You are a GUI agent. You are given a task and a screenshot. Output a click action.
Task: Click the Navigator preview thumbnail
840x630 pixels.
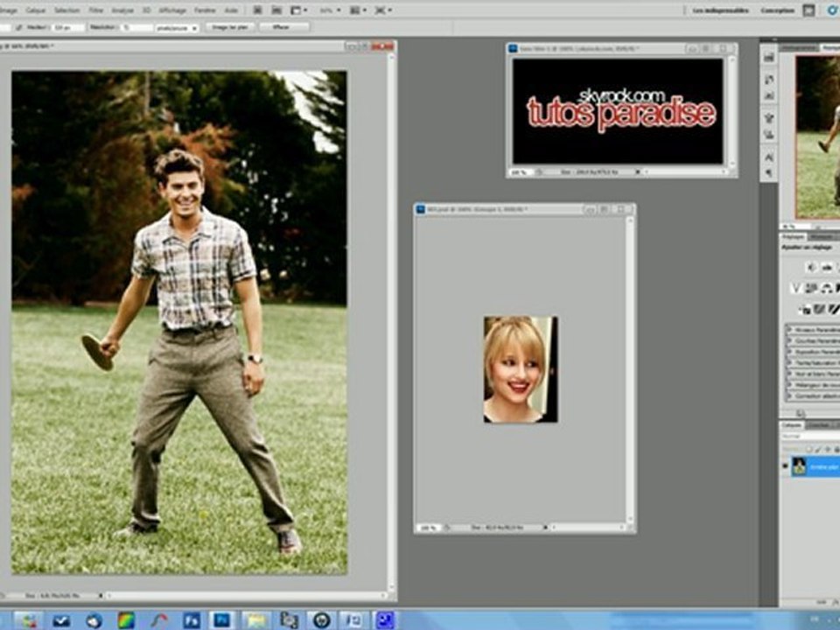pyautogui.click(x=817, y=137)
